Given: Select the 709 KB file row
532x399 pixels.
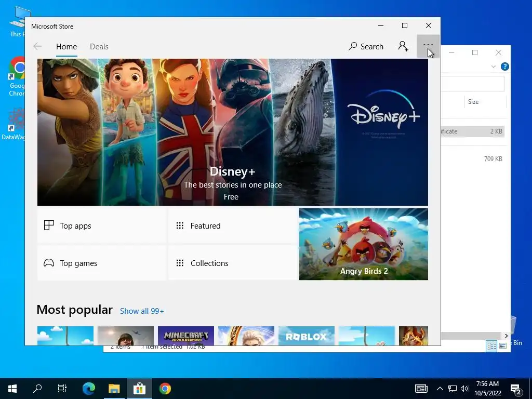Looking at the screenshot, I should [473, 159].
